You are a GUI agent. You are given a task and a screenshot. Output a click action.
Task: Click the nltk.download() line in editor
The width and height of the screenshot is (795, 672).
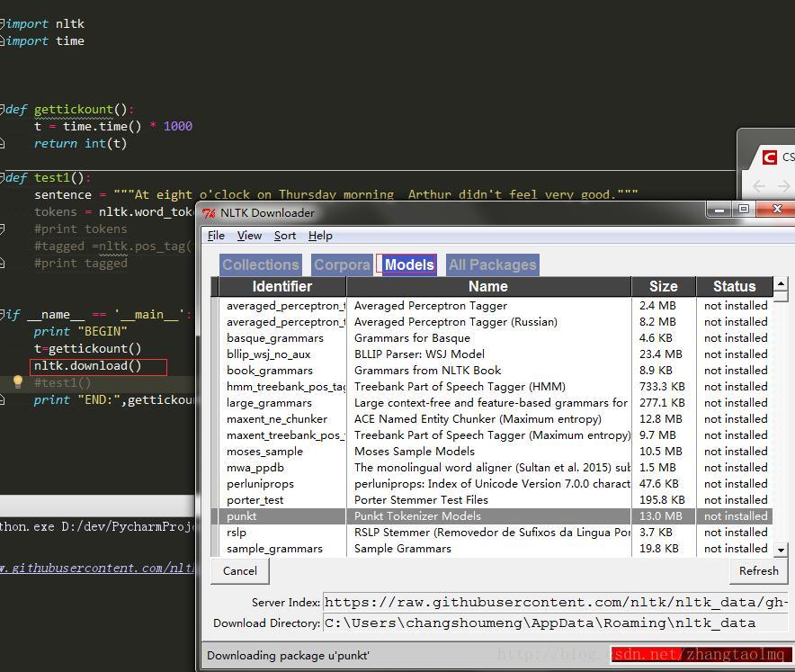point(88,365)
